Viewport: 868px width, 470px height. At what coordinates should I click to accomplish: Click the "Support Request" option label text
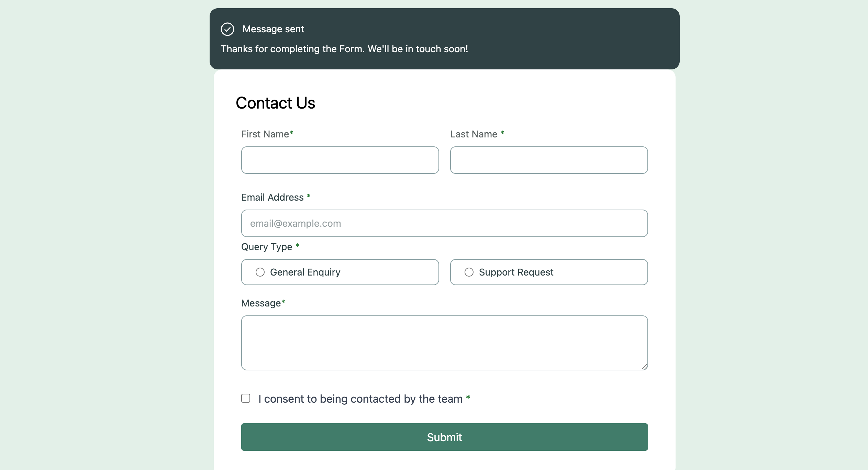coord(516,272)
